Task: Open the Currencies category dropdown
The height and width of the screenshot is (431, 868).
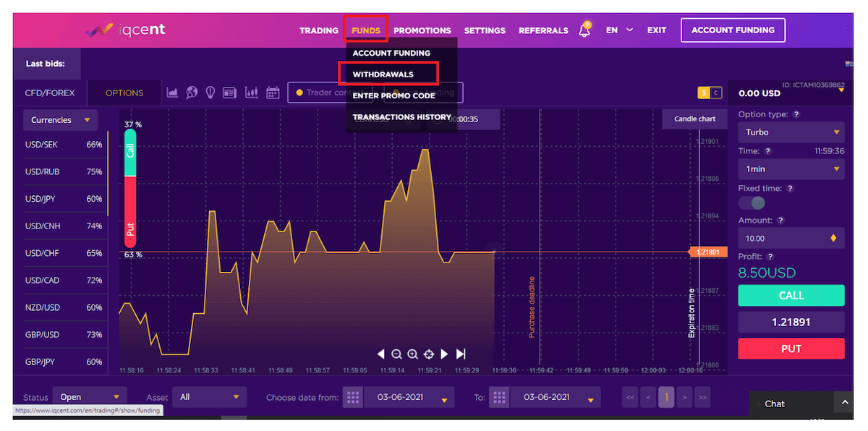Action: click(61, 120)
